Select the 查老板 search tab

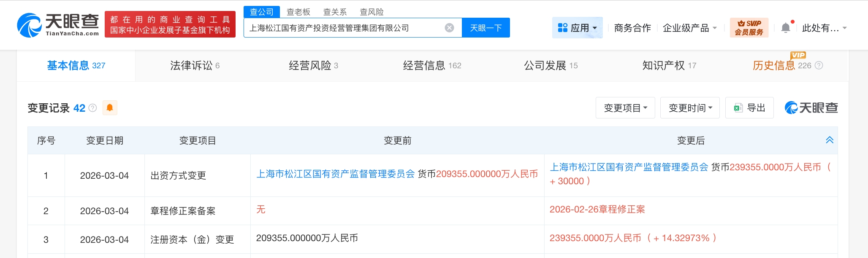tap(298, 12)
